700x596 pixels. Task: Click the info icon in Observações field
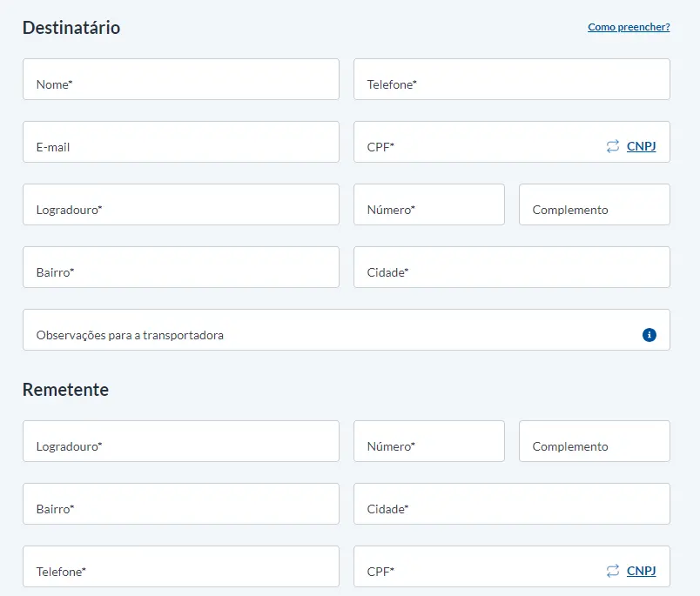[x=650, y=335]
